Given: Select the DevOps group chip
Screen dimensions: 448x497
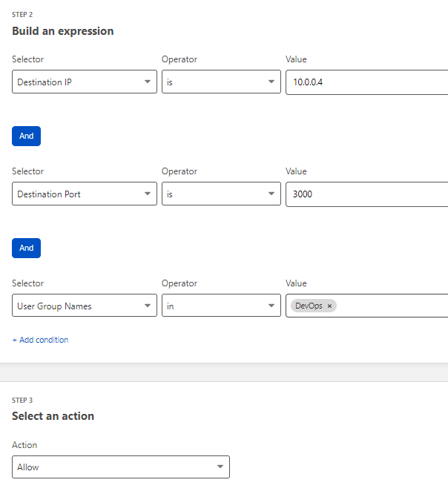Looking at the screenshot, I should click(x=309, y=306).
